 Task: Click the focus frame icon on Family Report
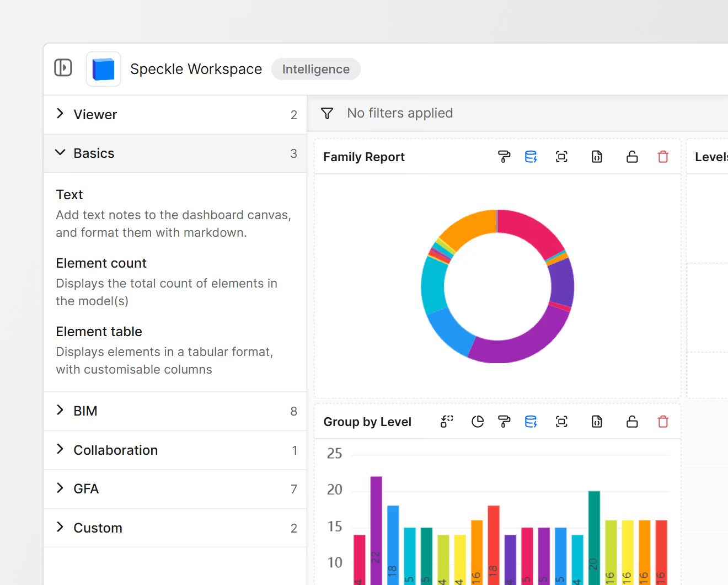[x=561, y=157]
